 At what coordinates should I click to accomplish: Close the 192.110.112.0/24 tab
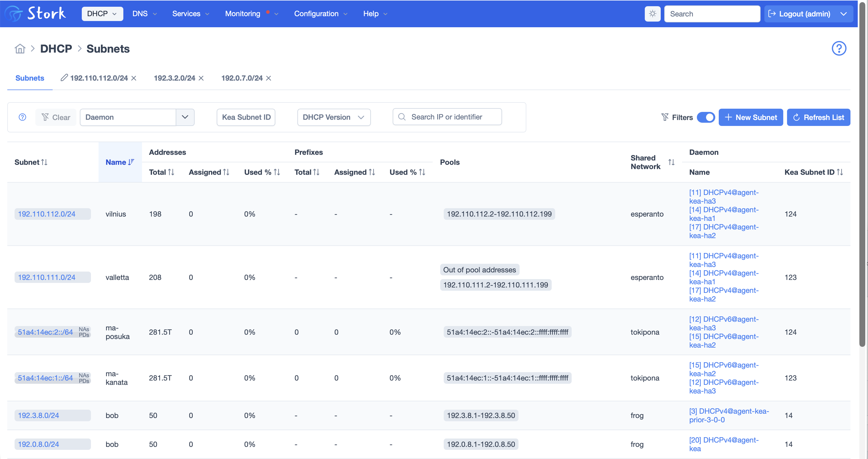pos(134,78)
